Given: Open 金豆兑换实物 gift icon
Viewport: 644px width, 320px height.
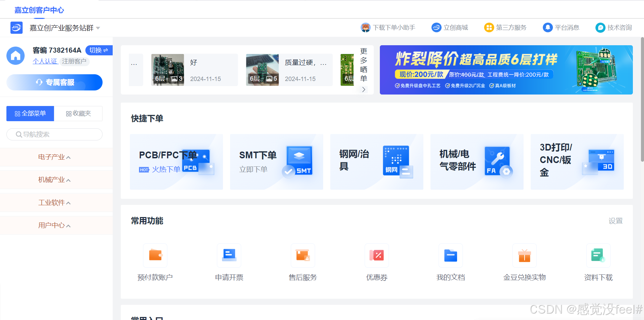Looking at the screenshot, I should tap(525, 255).
